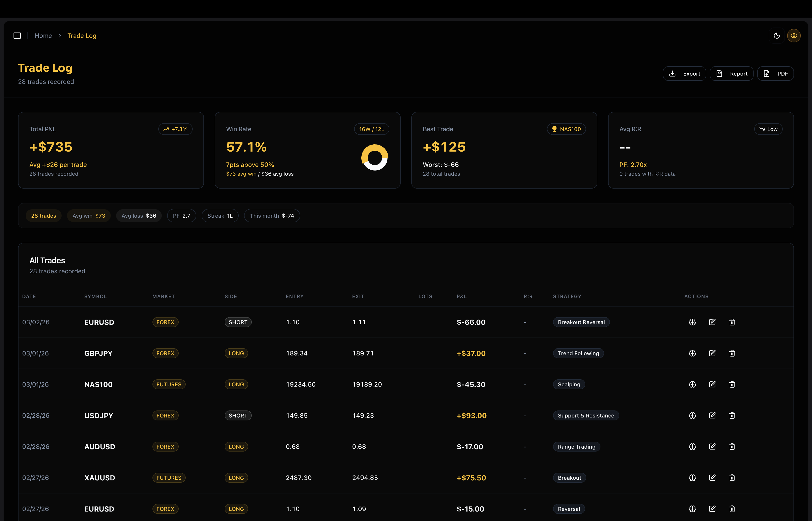Click the Home breadcrumb
This screenshot has height=521, width=812.
[x=43, y=36]
